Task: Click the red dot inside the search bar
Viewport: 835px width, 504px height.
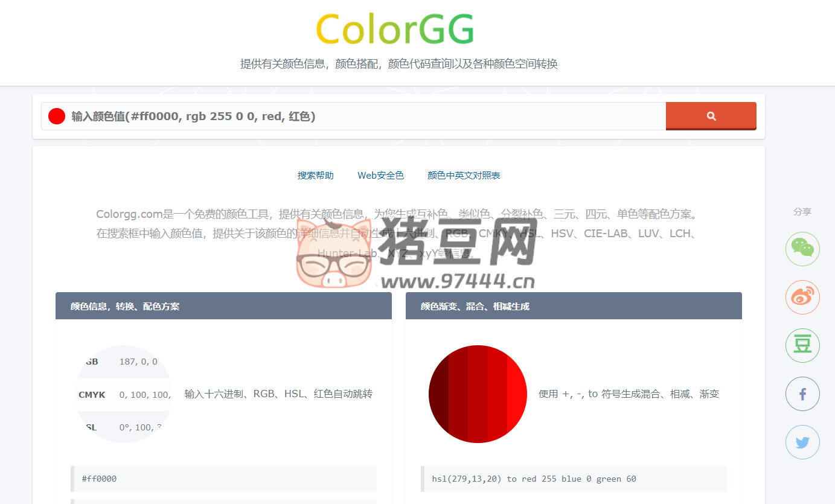Action: click(x=56, y=115)
